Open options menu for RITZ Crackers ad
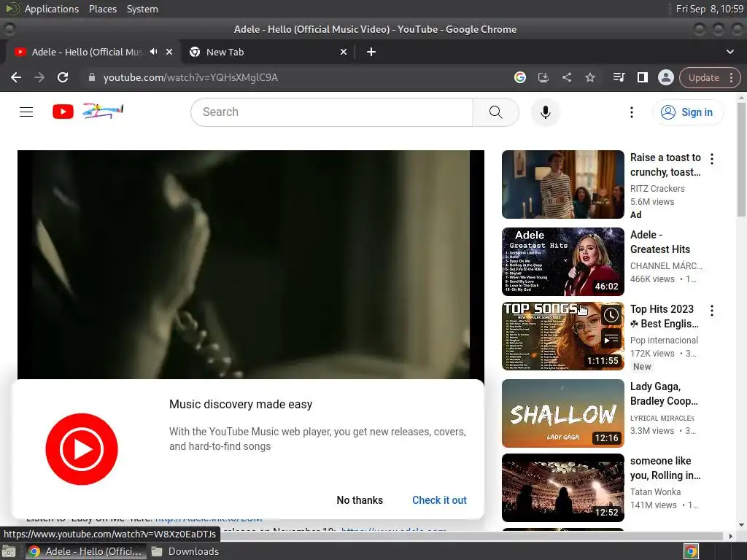Image resolution: width=747 pixels, height=560 pixels. (x=712, y=158)
